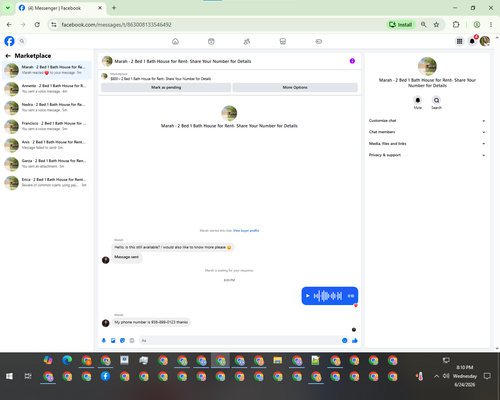Open a new browser tab
The image size is (500, 400).
point(114,8)
